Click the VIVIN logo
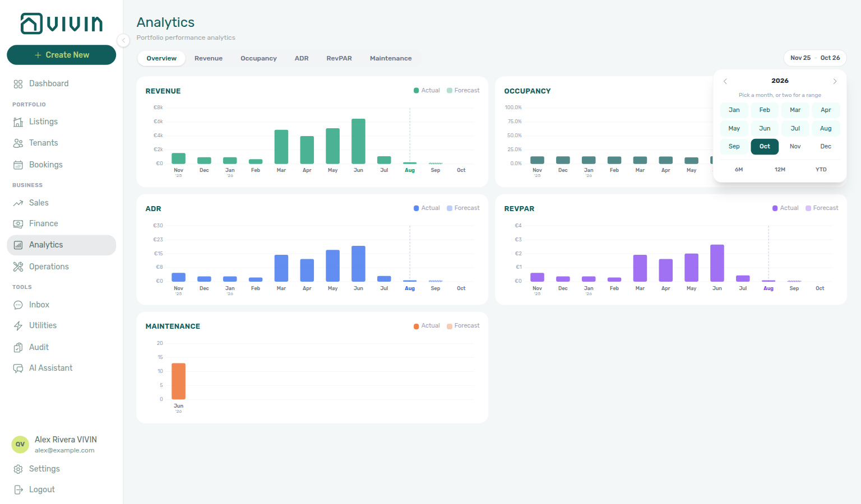This screenshot has height=504, width=861. [x=62, y=24]
